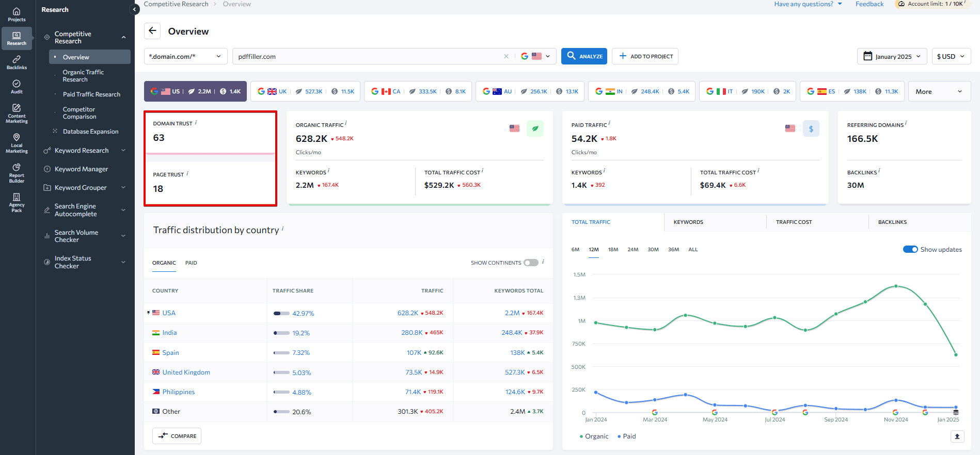
Task: Select the ALL chart range
Action: [693, 249]
